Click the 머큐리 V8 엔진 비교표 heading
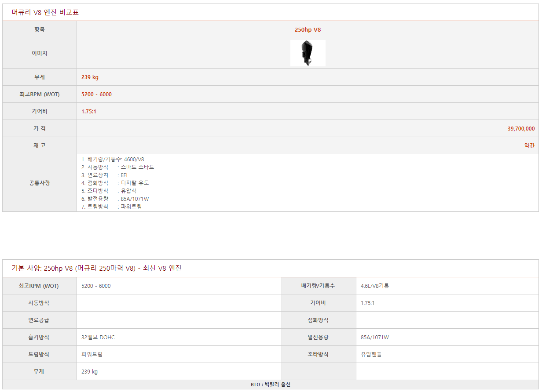Screen dimensions: 542x392 point(45,12)
